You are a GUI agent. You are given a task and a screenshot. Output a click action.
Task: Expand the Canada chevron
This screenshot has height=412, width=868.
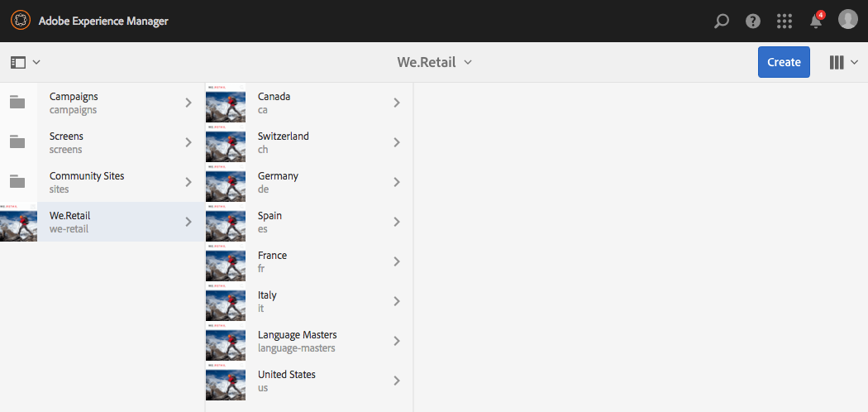tap(396, 103)
